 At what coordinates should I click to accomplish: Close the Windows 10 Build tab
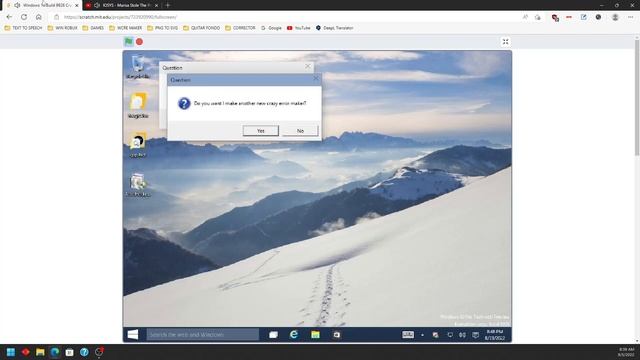[77, 5]
